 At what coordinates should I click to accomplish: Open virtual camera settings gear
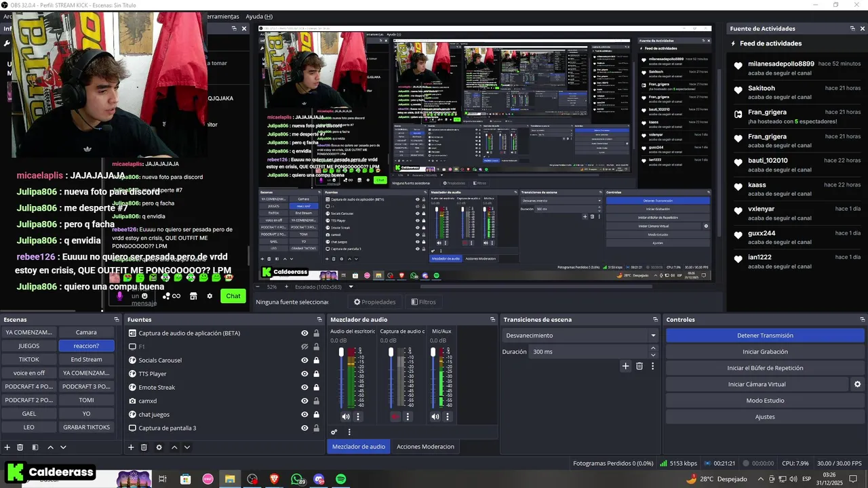pos(857,384)
